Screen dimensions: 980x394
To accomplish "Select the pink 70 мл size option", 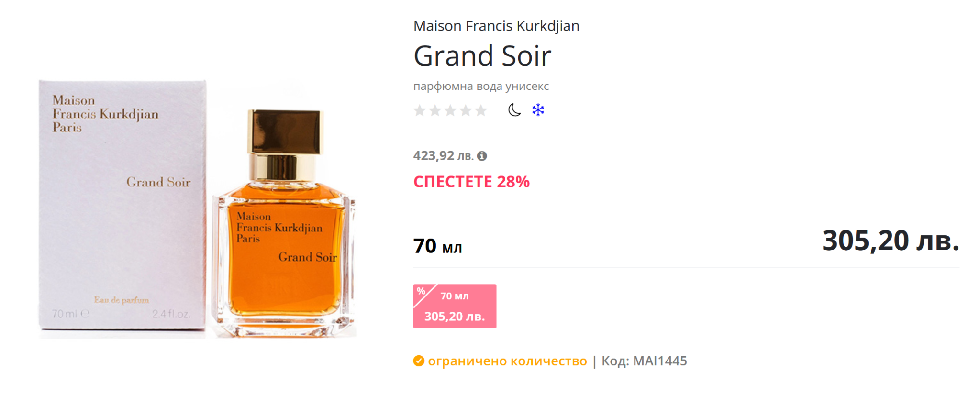I will pyautogui.click(x=455, y=306).
